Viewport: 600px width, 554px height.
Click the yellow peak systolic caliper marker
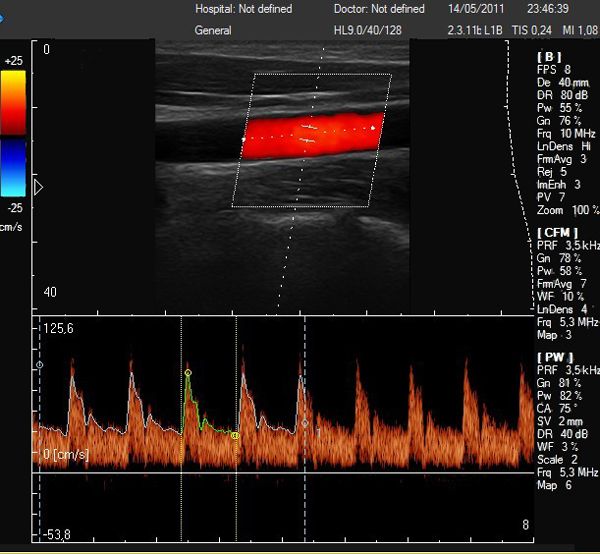[187, 373]
